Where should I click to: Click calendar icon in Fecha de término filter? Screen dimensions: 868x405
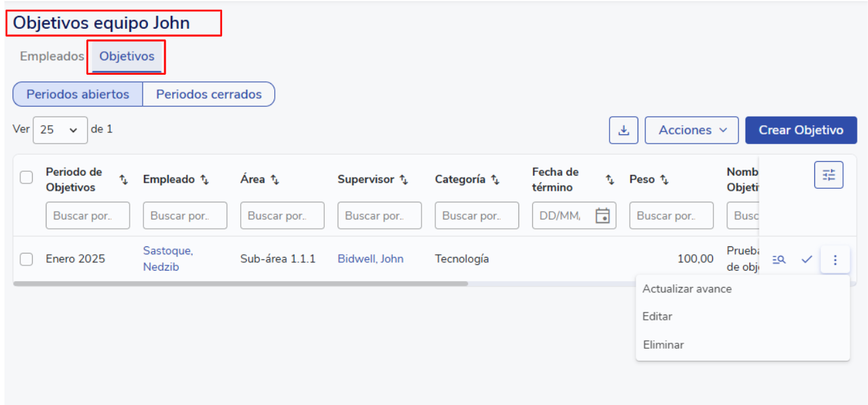click(x=602, y=216)
